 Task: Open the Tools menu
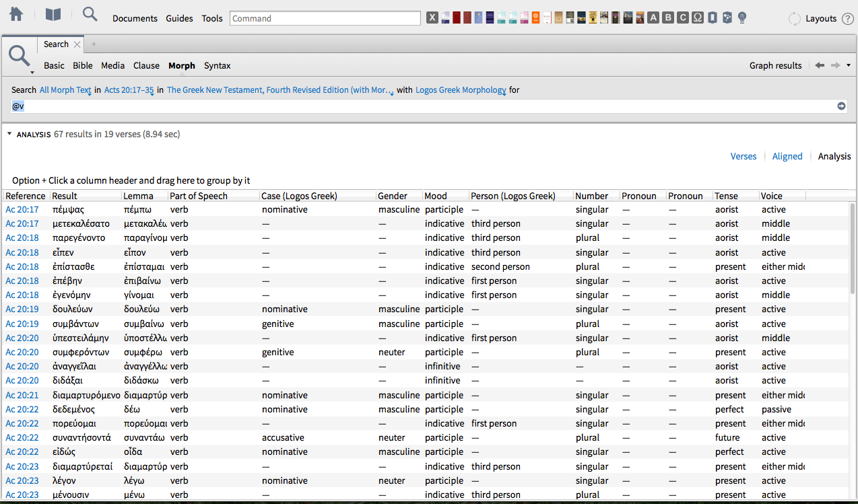tap(212, 18)
